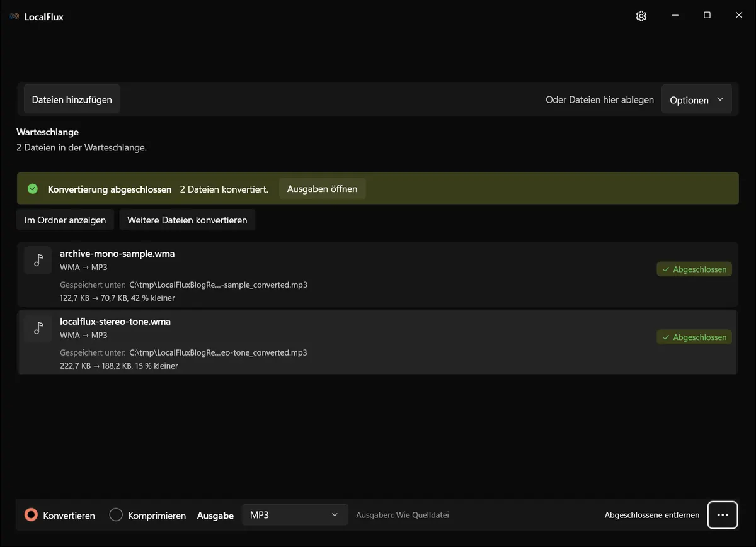
Task: Click saved path ending eo-tone_converted.mp3
Action: point(218,352)
